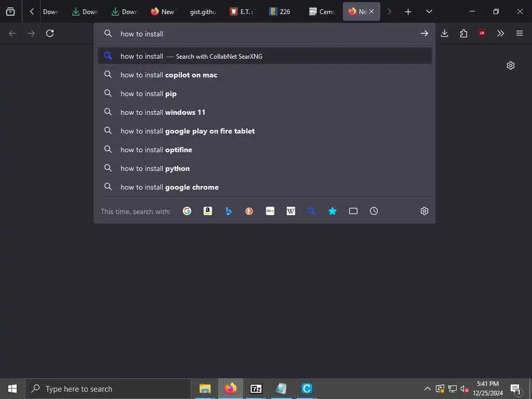Open the Firefox hamburger application menu
The height and width of the screenshot is (399, 532).
[x=520, y=33]
